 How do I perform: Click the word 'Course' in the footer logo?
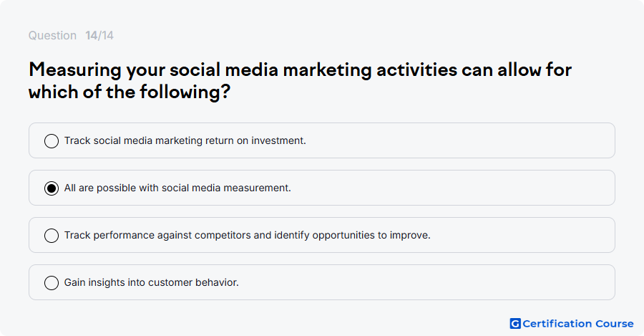click(615, 324)
